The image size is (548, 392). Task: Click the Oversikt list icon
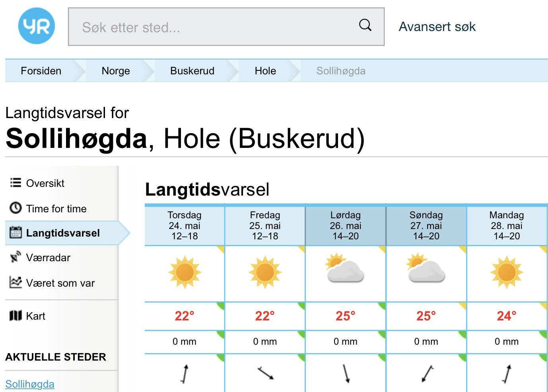pyautogui.click(x=16, y=182)
